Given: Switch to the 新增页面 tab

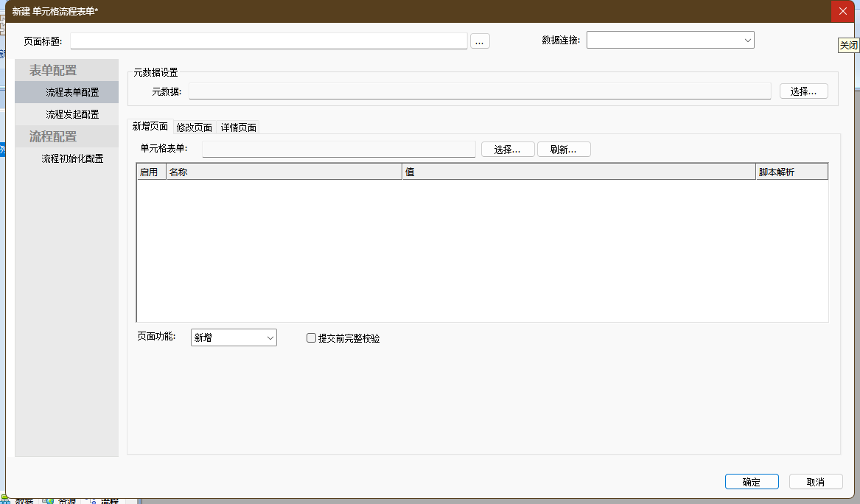Looking at the screenshot, I should (150, 127).
